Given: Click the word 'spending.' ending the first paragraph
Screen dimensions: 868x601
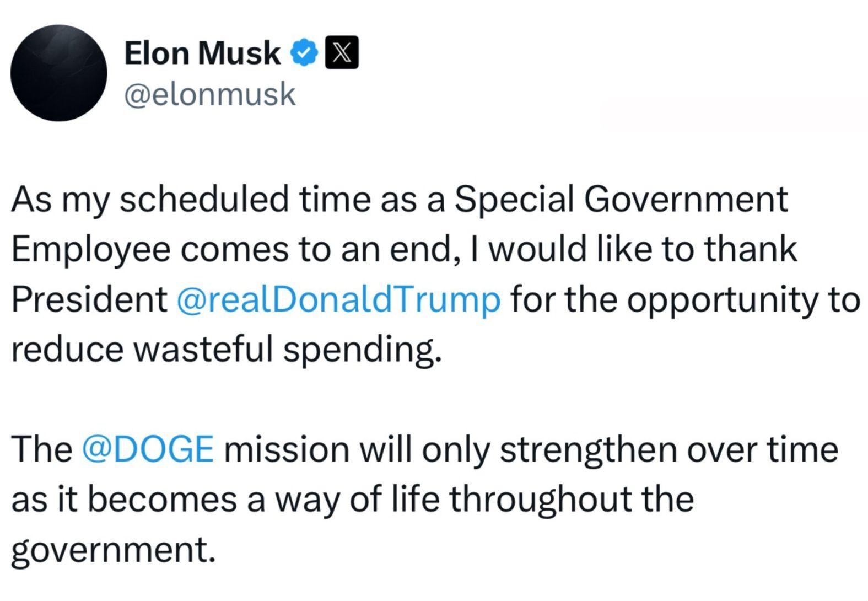Looking at the screenshot, I should coord(362,350).
